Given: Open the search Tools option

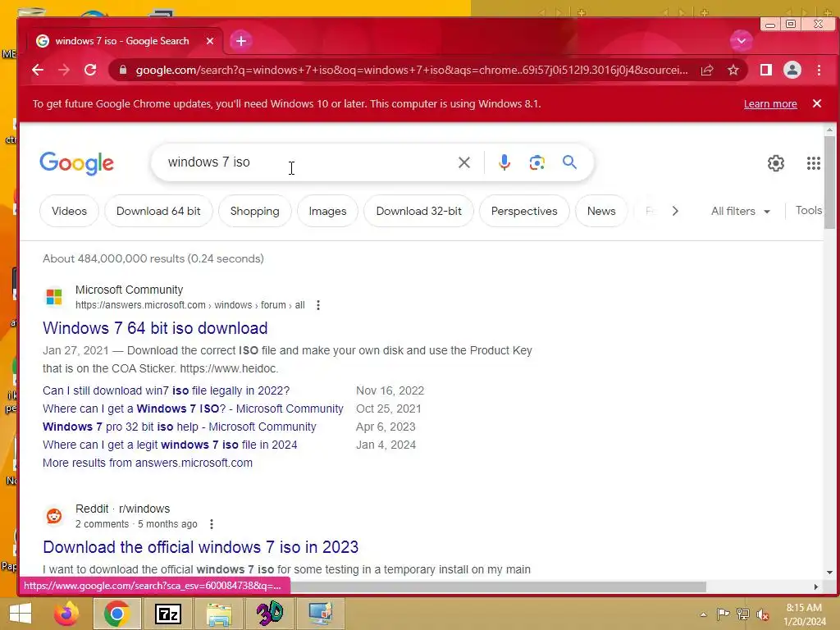Looking at the screenshot, I should click(808, 211).
